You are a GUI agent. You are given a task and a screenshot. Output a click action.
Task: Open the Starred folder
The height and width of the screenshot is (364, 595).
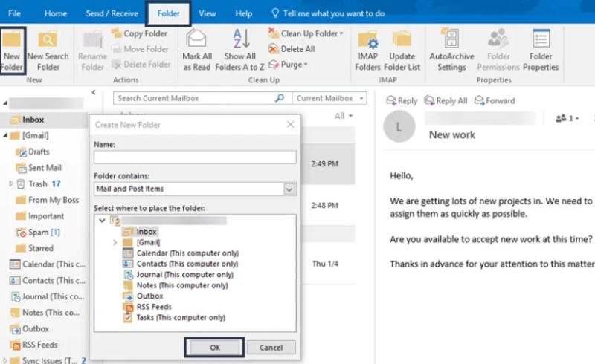pos(34,248)
